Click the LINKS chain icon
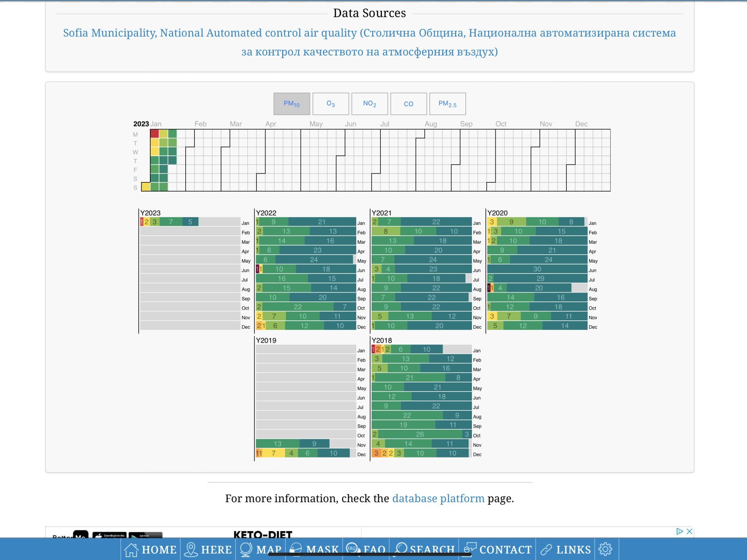Image resolution: width=747 pixels, height=560 pixels. [546, 549]
